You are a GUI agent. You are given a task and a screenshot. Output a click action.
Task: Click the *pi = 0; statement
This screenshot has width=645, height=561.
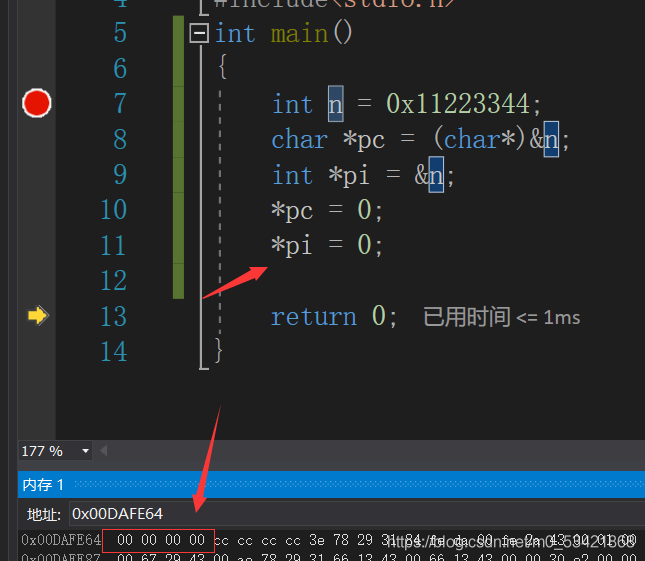click(327, 245)
